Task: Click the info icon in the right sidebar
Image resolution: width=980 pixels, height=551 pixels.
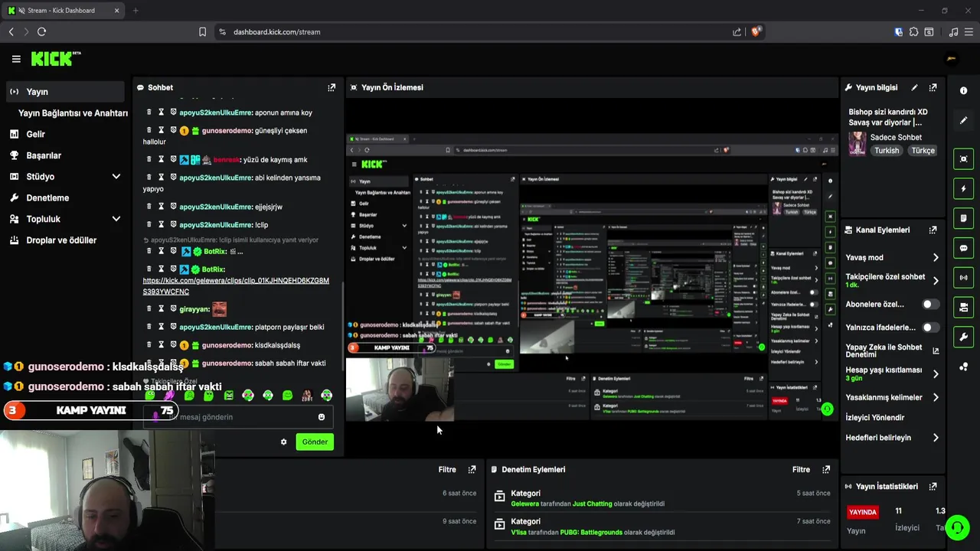Action: tap(963, 90)
